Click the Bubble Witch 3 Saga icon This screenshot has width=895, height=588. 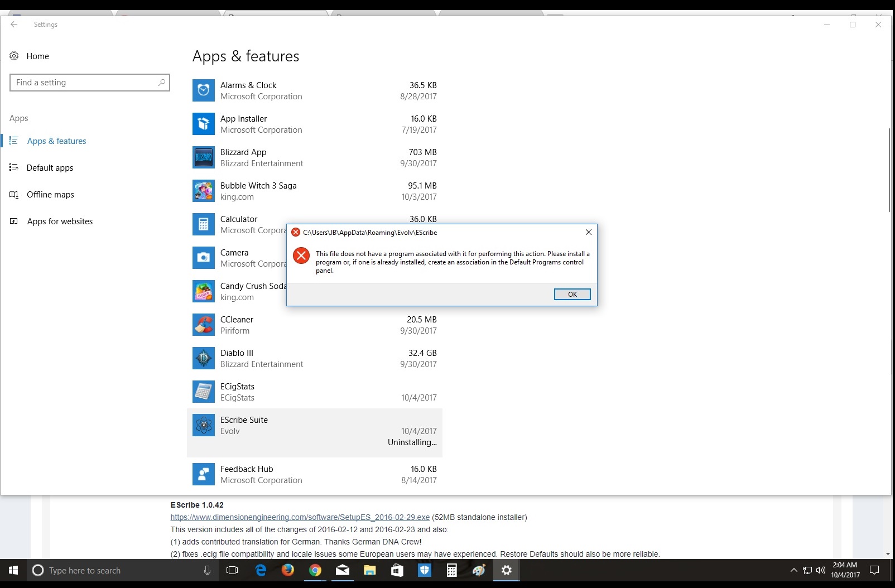(x=203, y=191)
